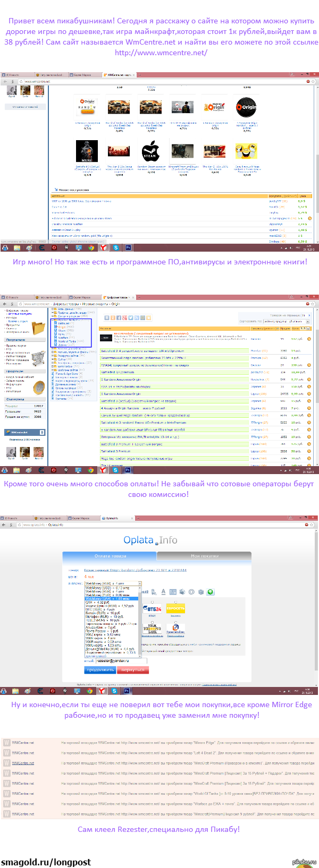319x868 pixels.
Task: Open the WMCentre email about "Mirror Edge"
Action: (159, 743)
